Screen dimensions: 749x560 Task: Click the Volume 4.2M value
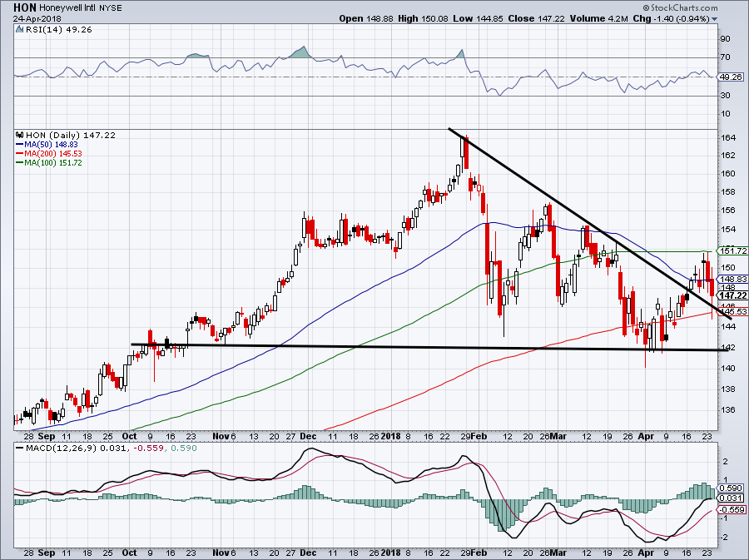click(598, 18)
